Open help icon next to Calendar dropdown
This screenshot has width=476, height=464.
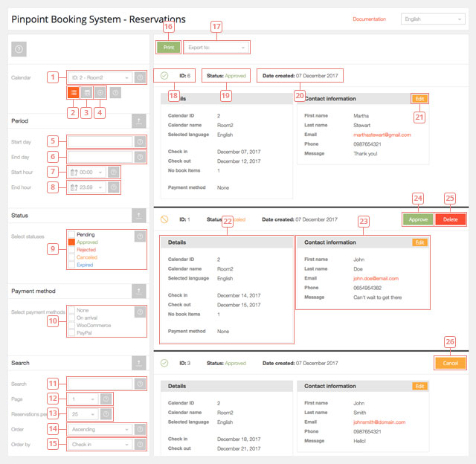coord(140,77)
